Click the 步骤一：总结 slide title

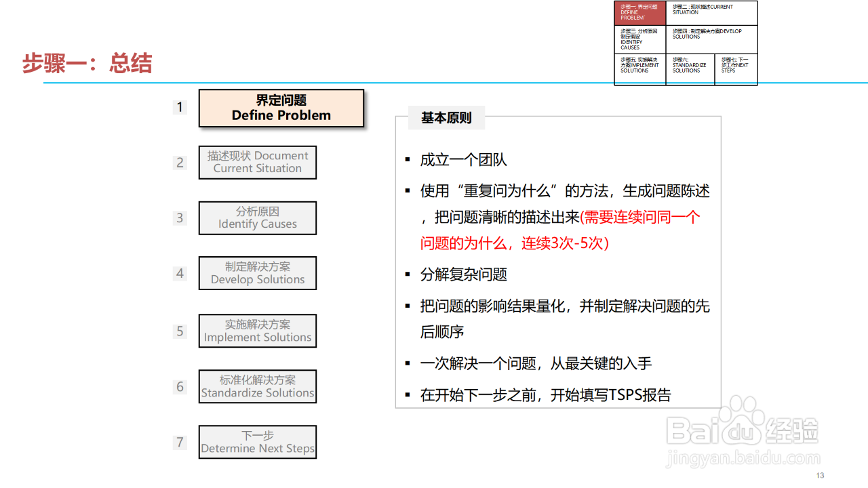click(87, 63)
